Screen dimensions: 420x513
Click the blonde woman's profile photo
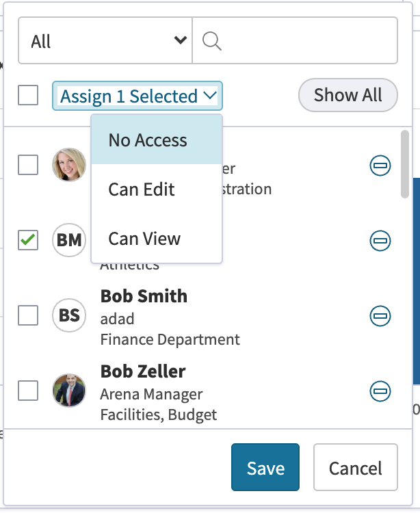pos(69,165)
